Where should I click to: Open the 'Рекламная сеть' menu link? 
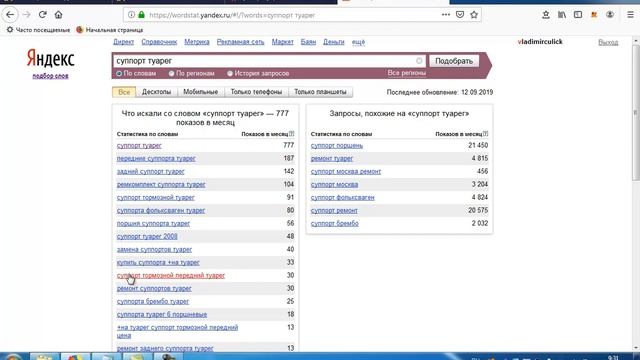coord(240,42)
